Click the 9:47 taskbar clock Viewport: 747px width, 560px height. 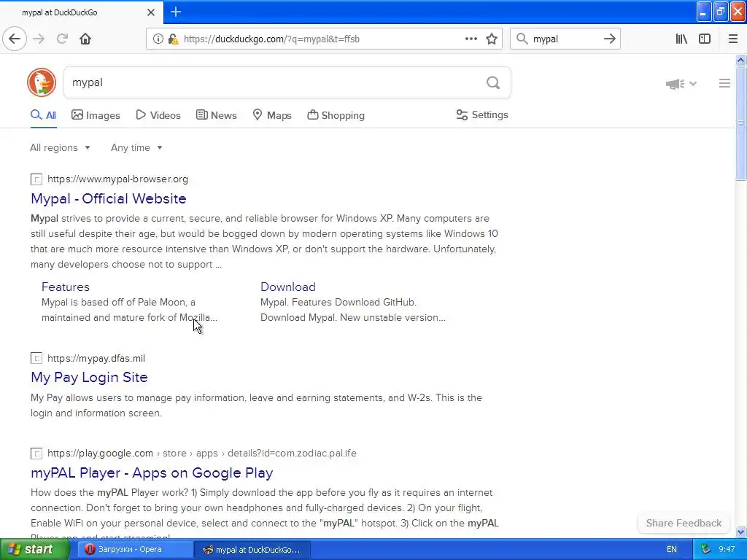pos(727,549)
